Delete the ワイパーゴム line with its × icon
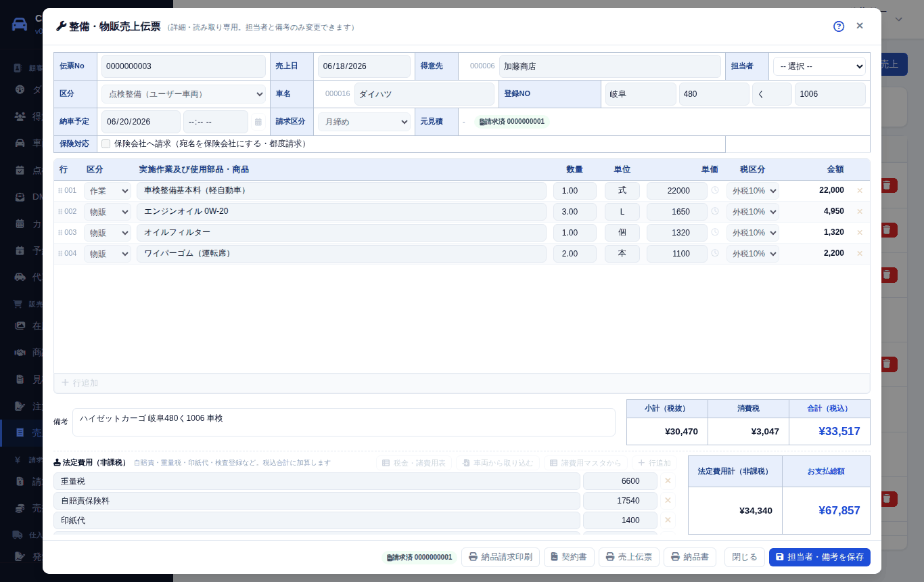This screenshot has width=924, height=582. 860,254
